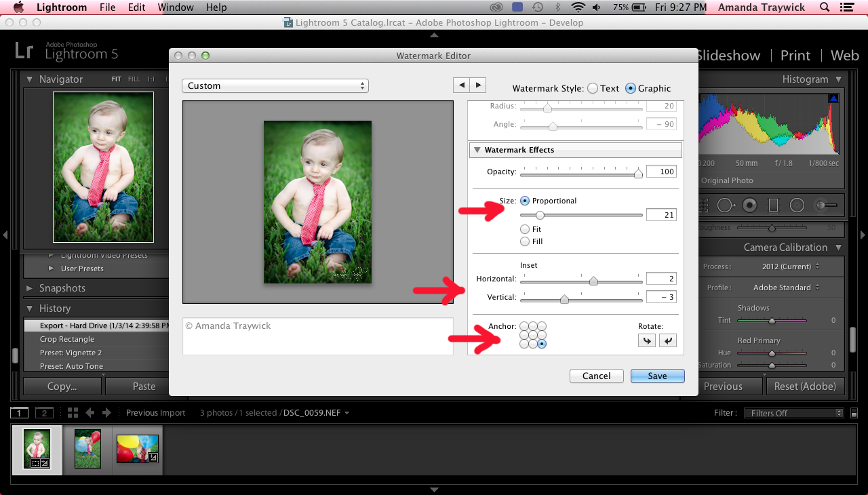Screen dimensions: 868x495
Task: Click the Opacity slider handle
Action: pyautogui.click(x=637, y=172)
